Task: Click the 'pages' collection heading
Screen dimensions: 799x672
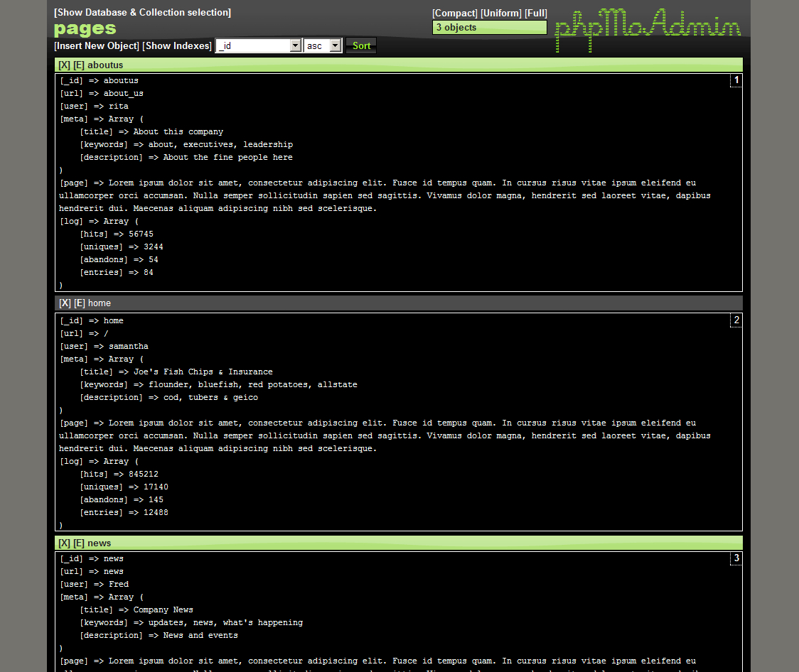Action: click(x=85, y=28)
